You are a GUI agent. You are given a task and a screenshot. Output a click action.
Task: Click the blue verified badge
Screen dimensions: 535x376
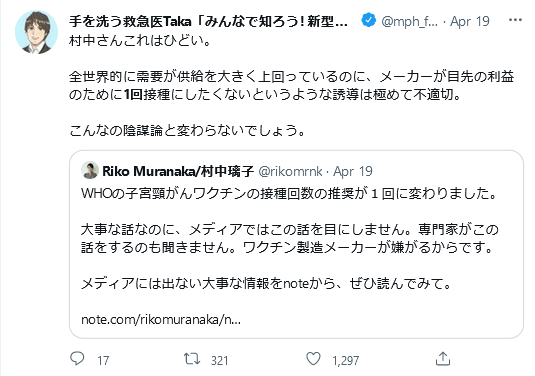click(x=369, y=20)
